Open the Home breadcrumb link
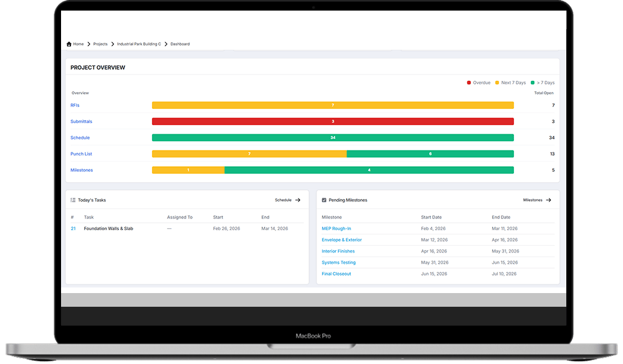 tap(78, 44)
